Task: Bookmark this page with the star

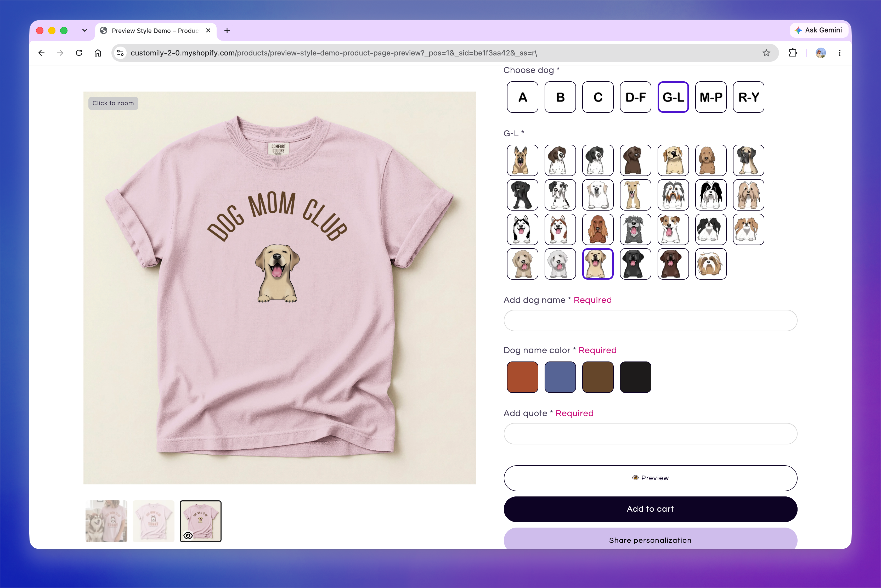Action: click(x=766, y=53)
